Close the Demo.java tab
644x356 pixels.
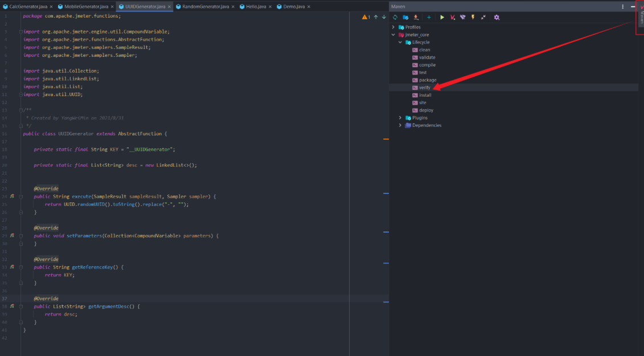point(309,7)
